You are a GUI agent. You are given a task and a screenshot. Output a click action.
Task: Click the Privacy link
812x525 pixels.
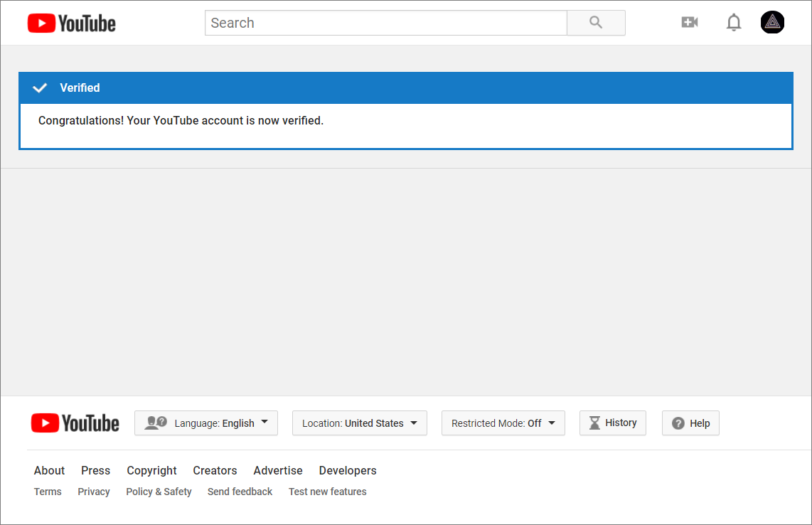click(x=94, y=492)
